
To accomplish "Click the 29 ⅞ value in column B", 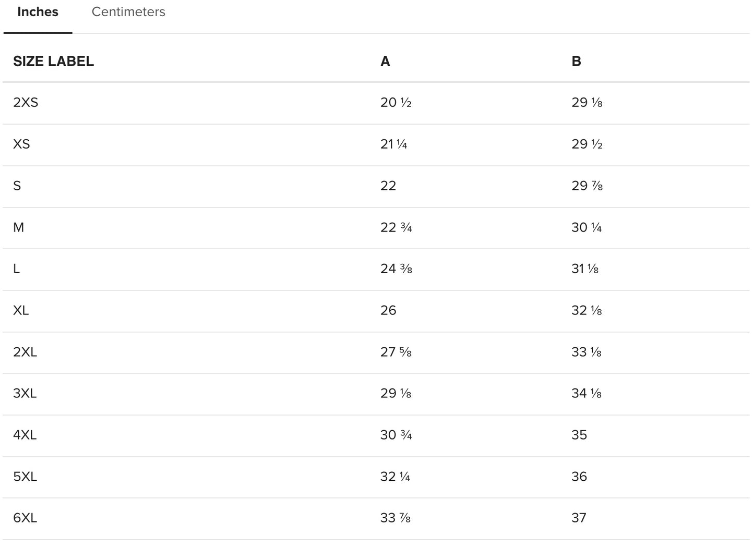I will (587, 186).
